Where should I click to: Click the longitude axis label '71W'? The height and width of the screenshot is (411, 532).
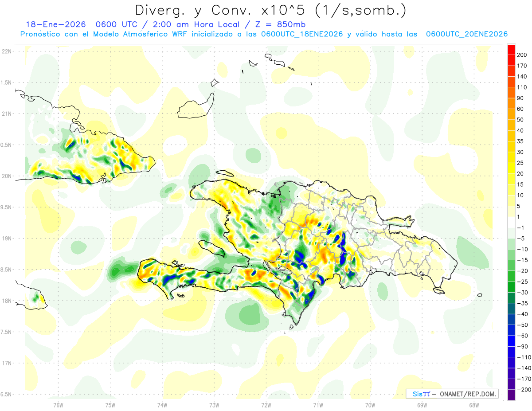318,406
